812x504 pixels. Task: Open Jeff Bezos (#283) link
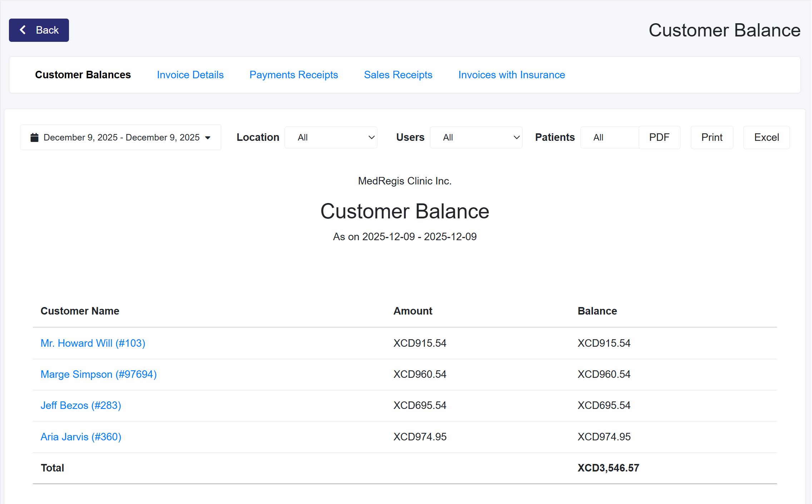pyautogui.click(x=81, y=405)
